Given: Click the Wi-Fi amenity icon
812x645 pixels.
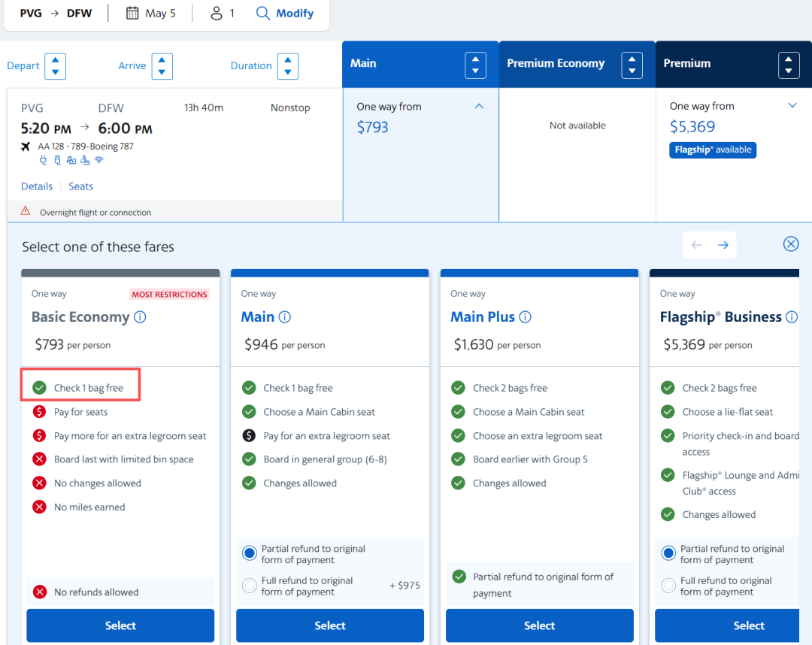Looking at the screenshot, I should pyautogui.click(x=98, y=160).
